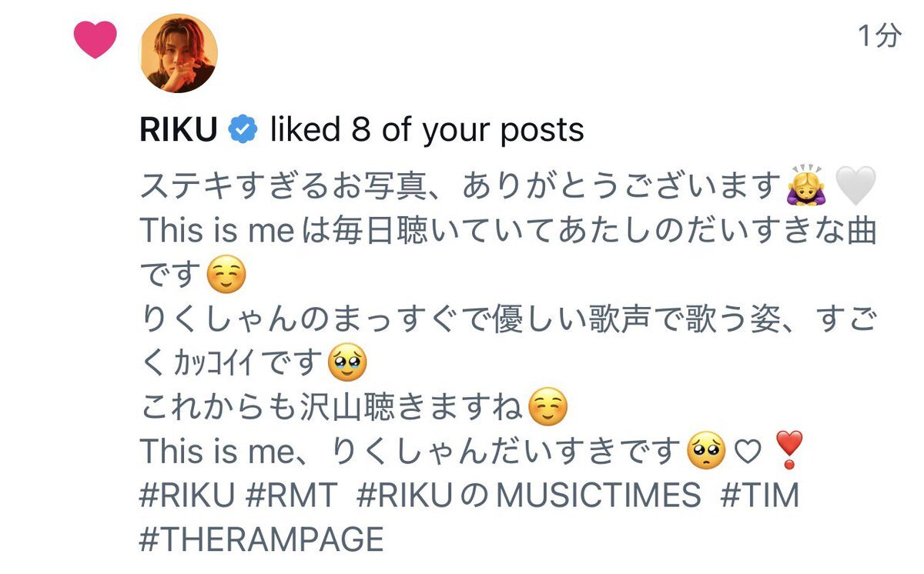The height and width of the screenshot is (574, 924).
Task: Click the blue verified badge beside RIKU
Action: click(243, 131)
